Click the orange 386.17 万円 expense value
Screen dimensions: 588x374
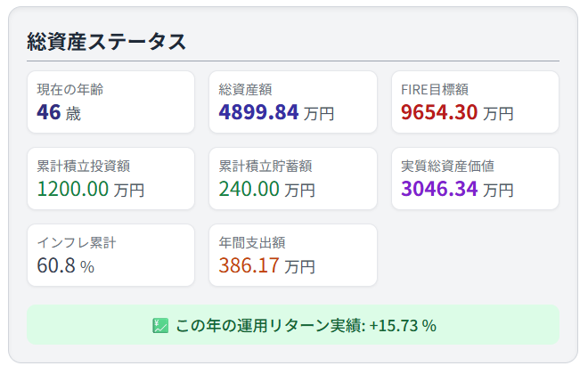[267, 265]
